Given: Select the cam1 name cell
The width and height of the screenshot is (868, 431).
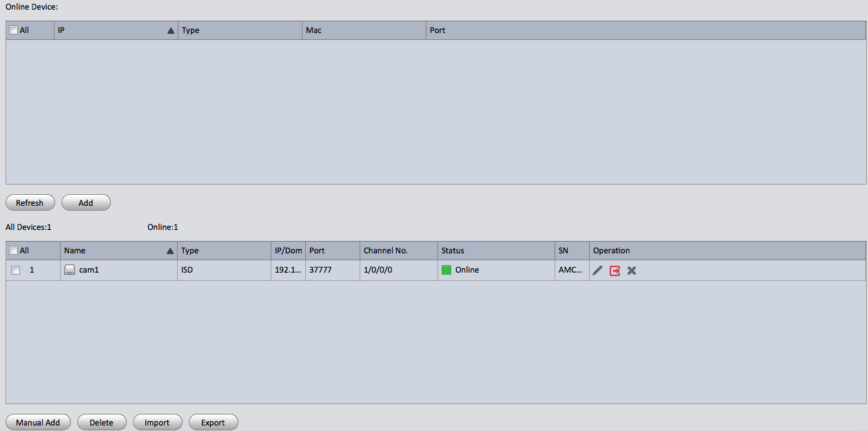Looking at the screenshot, I should [118, 270].
